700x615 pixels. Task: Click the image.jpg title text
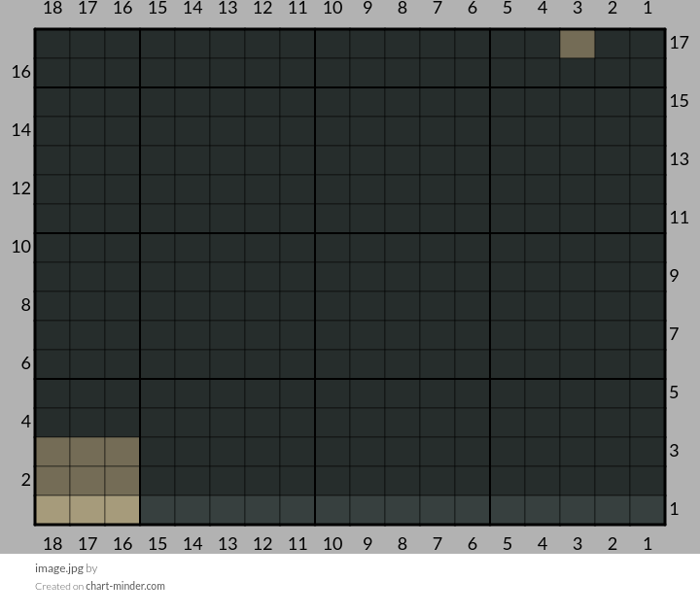click(59, 568)
